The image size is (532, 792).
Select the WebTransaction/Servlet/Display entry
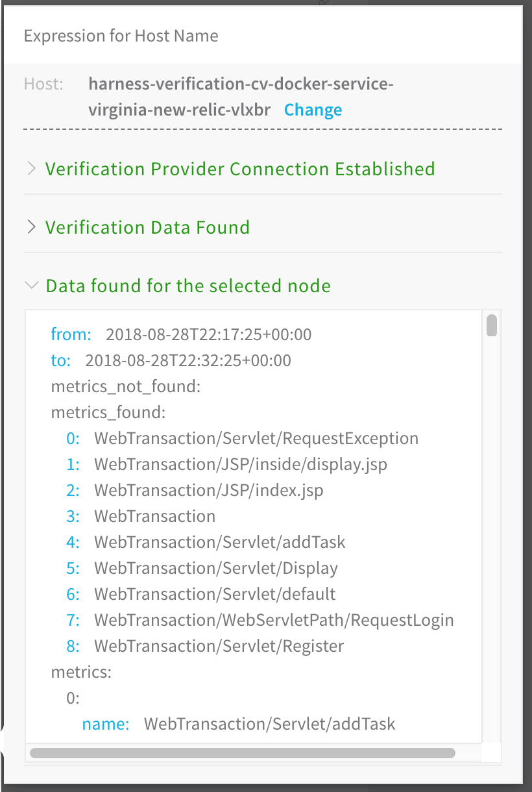[x=216, y=568]
